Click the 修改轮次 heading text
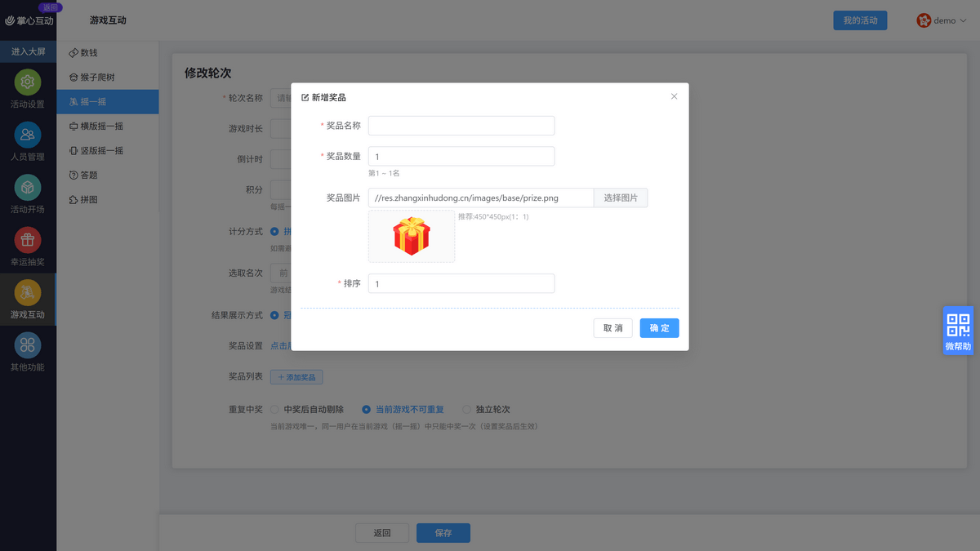 click(207, 73)
